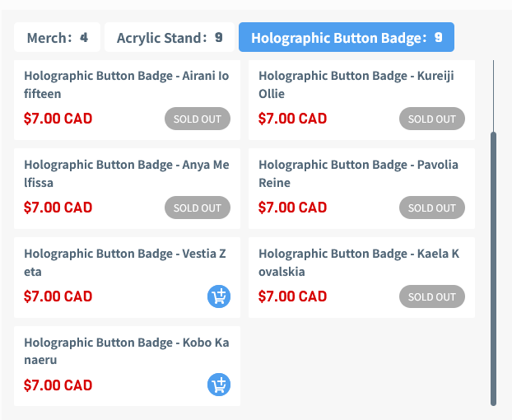Add Vestia Zeta badge to cart

pyautogui.click(x=218, y=296)
